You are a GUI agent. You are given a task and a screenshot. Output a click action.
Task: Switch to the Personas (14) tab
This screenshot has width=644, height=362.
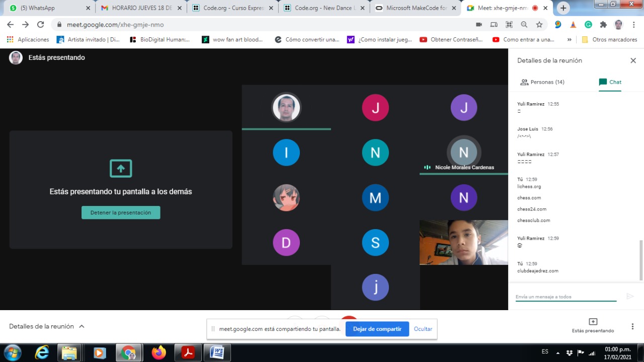(x=542, y=82)
